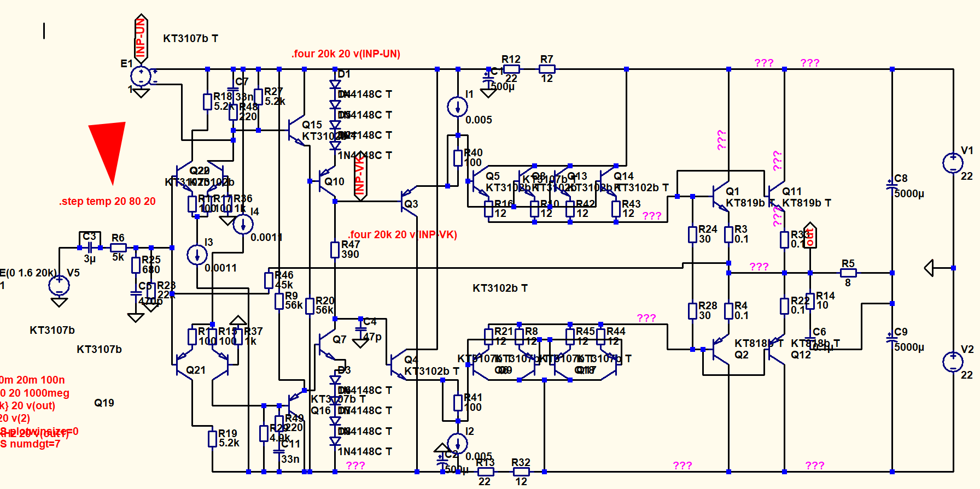Click the ground symbol beneath V5
This screenshot has height=489, width=980.
59,302
